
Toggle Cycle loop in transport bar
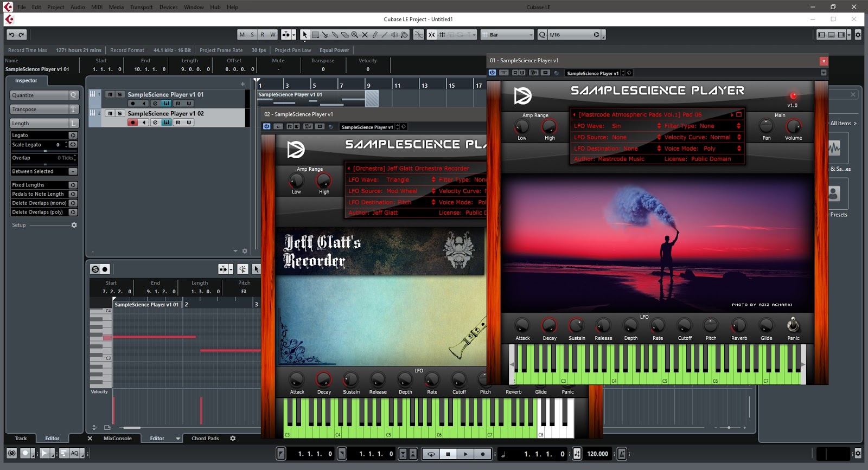tap(431, 454)
